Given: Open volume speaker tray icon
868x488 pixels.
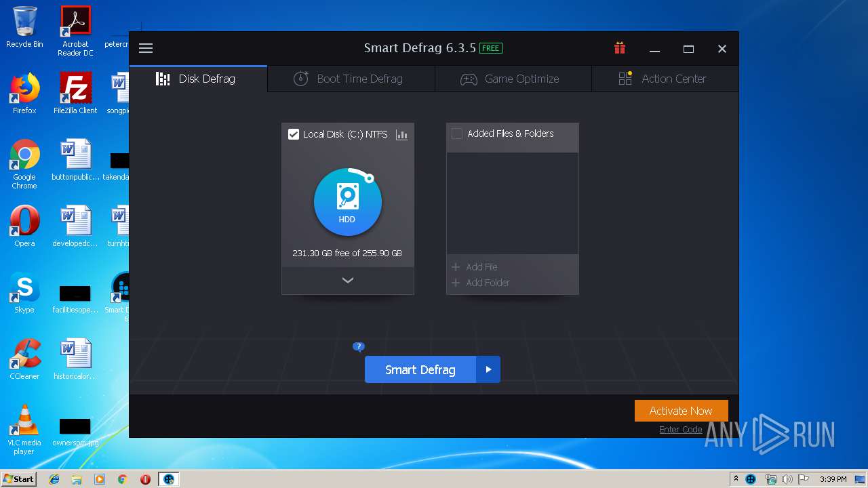Looking at the screenshot, I should (x=787, y=479).
